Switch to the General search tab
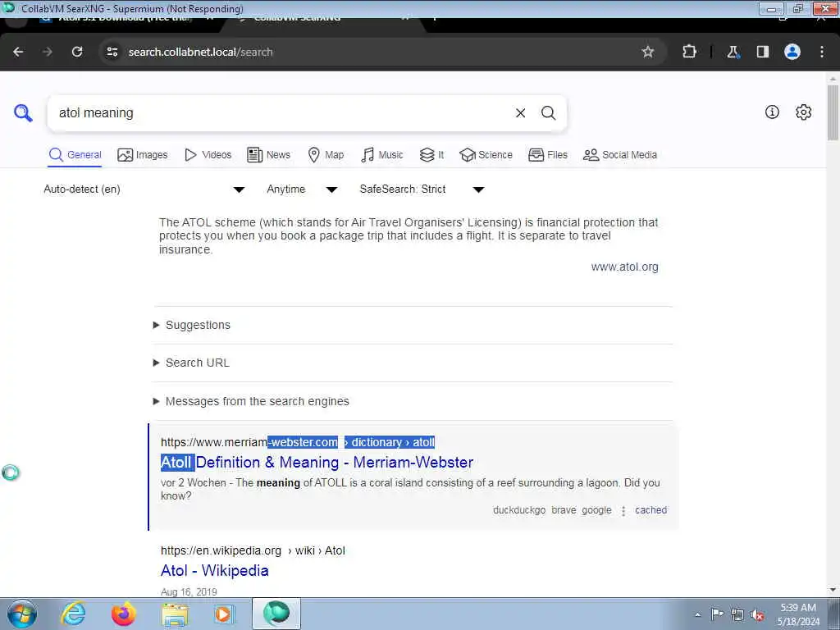Viewport: 840px width, 630px height. [x=75, y=155]
